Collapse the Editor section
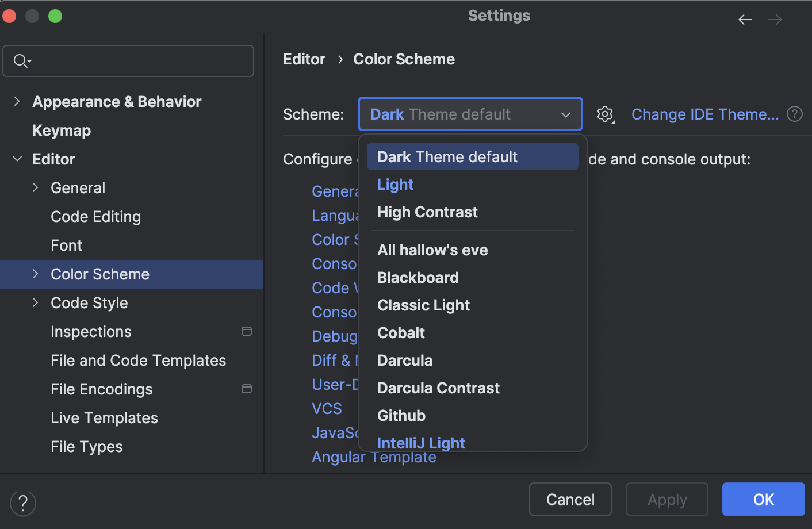Image resolution: width=812 pixels, height=529 pixels. point(17,159)
